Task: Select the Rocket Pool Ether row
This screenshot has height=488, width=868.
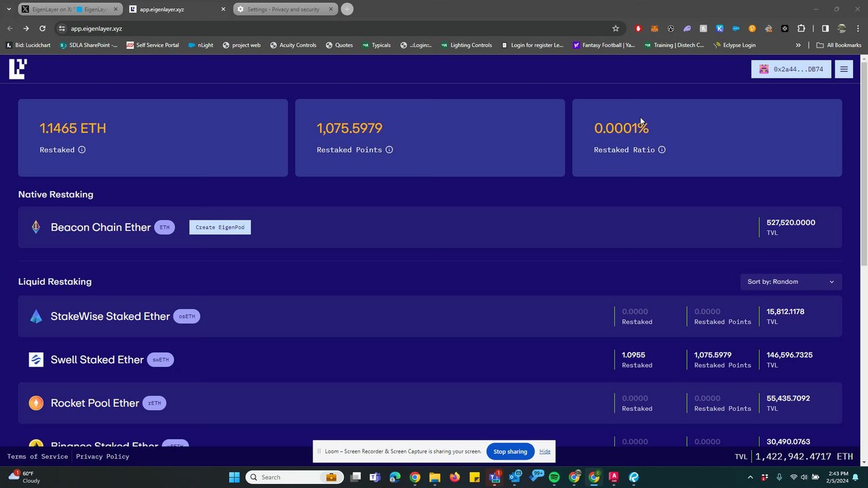Action: [x=430, y=403]
